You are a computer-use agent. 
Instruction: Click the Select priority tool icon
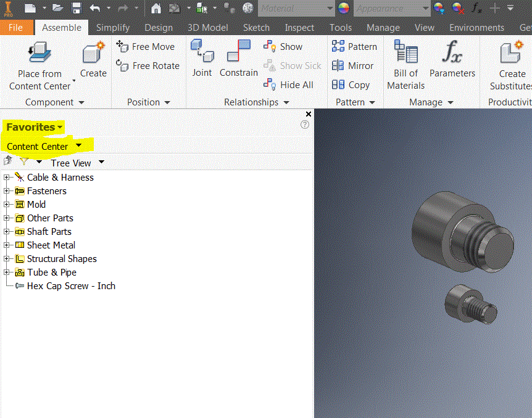click(x=202, y=8)
